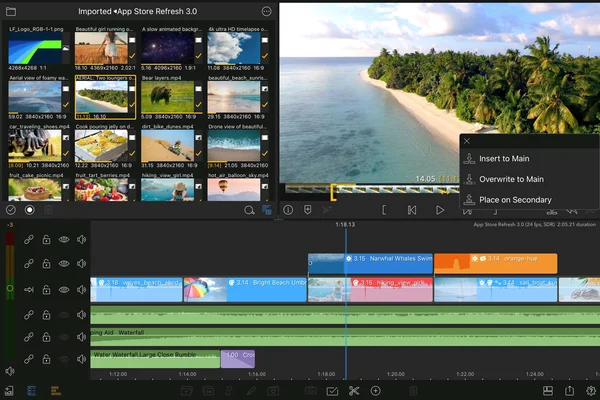Toggle lock on the top empty track
This screenshot has width=600, height=400.
tap(46, 240)
